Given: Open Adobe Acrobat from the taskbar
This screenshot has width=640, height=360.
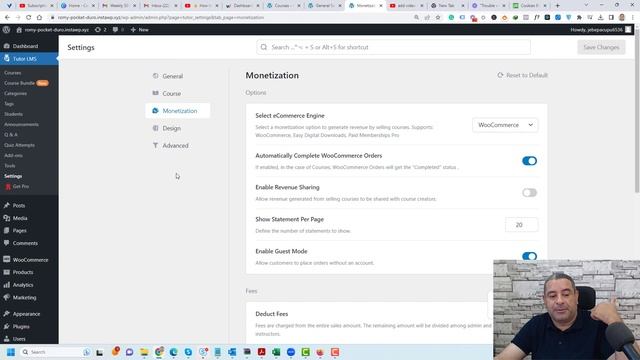Looking at the screenshot, I should pyautogui.click(x=262, y=352).
